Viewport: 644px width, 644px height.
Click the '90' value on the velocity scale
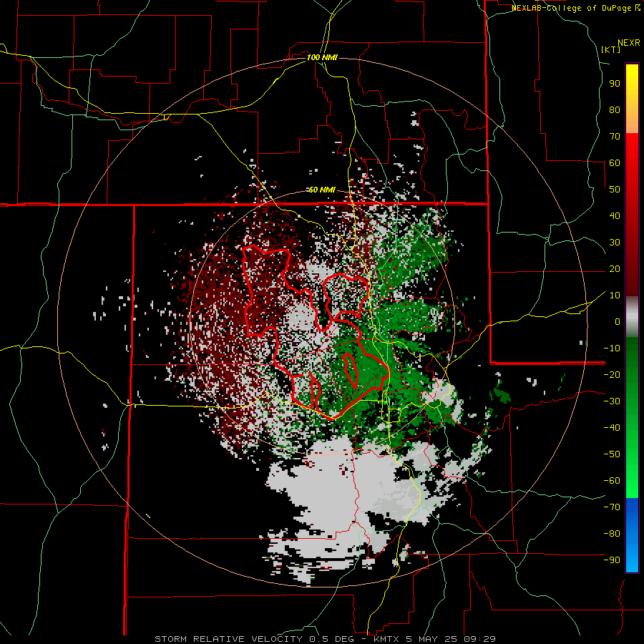point(615,84)
